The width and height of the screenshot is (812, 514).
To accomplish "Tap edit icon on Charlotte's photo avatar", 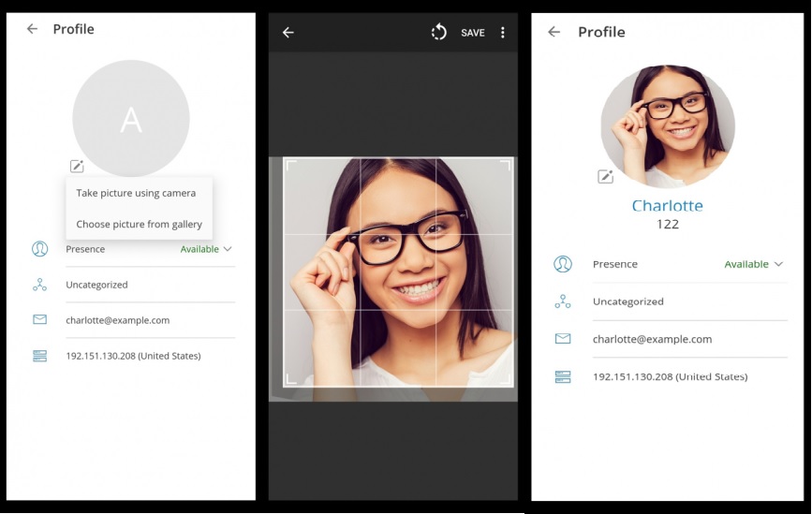I will [x=605, y=177].
